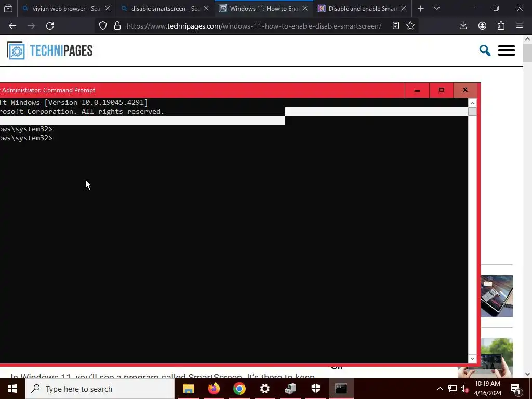Go back to previous page

[x=12, y=26]
